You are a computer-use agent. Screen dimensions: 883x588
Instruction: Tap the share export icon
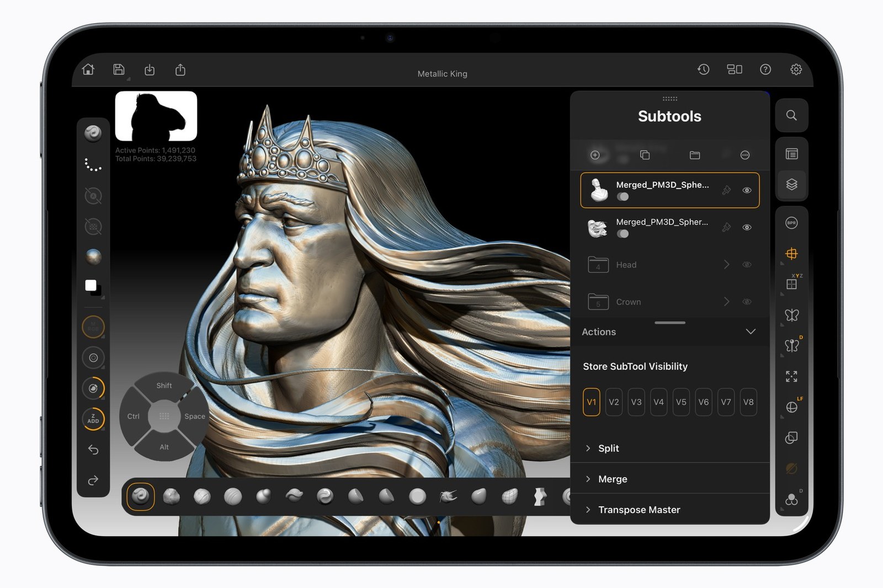tap(180, 70)
